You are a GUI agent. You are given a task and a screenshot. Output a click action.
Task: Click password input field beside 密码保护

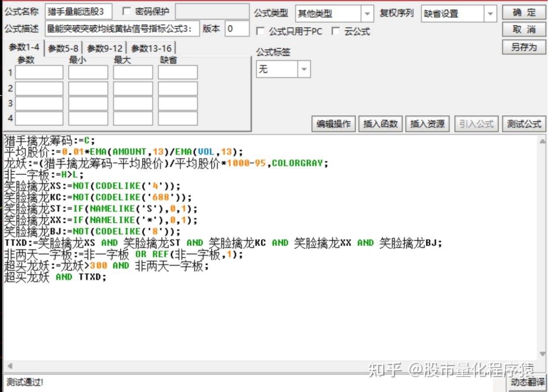click(212, 11)
